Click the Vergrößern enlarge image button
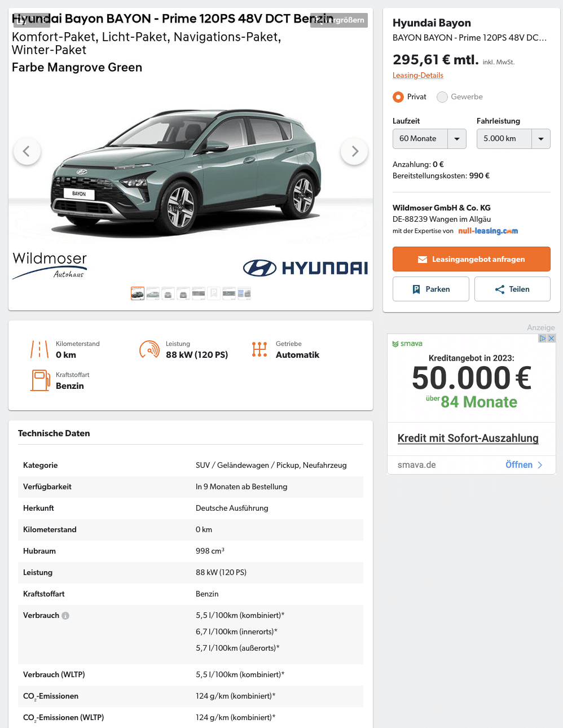The height and width of the screenshot is (728, 563). point(339,20)
